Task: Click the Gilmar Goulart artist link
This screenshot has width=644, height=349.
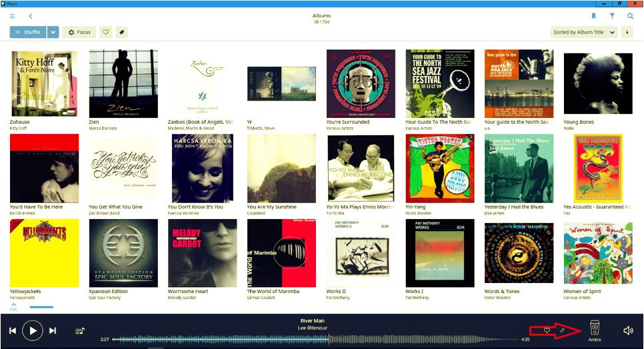Action: (x=261, y=298)
